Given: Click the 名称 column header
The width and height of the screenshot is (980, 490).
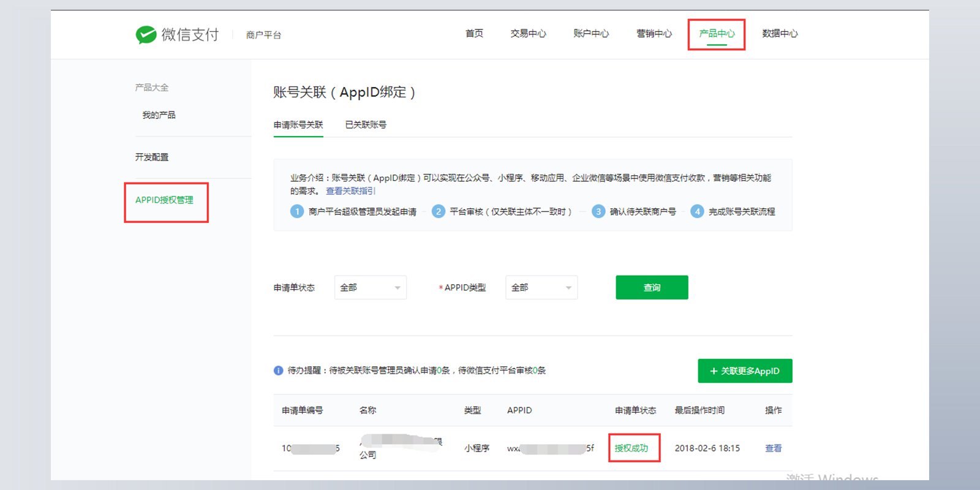Looking at the screenshot, I should coord(367,410).
